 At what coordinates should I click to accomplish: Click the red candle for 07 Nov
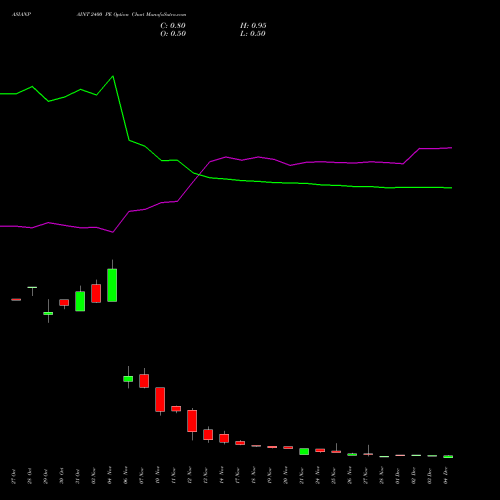coord(144,381)
